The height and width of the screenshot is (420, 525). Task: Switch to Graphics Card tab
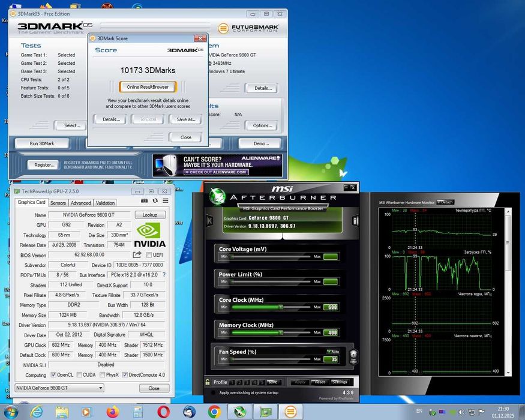[x=31, y=202]
